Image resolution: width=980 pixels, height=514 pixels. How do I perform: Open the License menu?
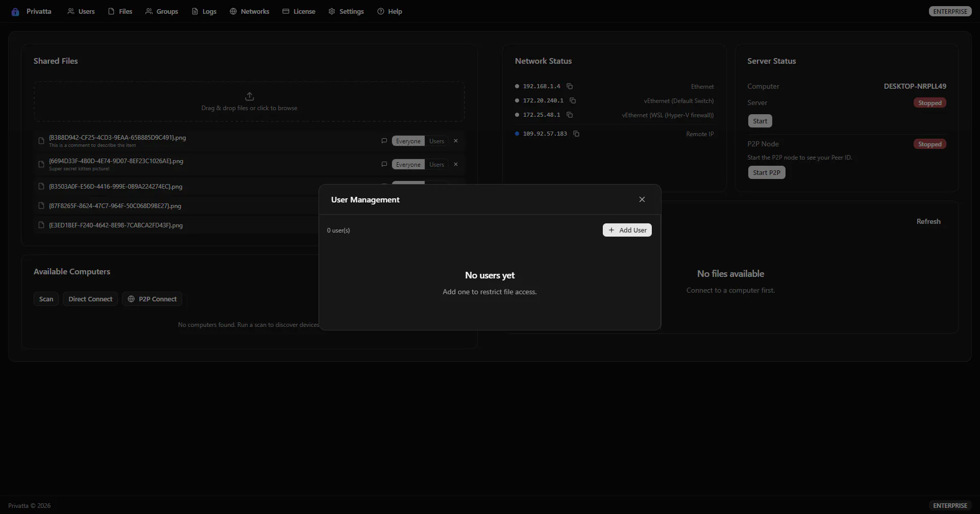299,11
